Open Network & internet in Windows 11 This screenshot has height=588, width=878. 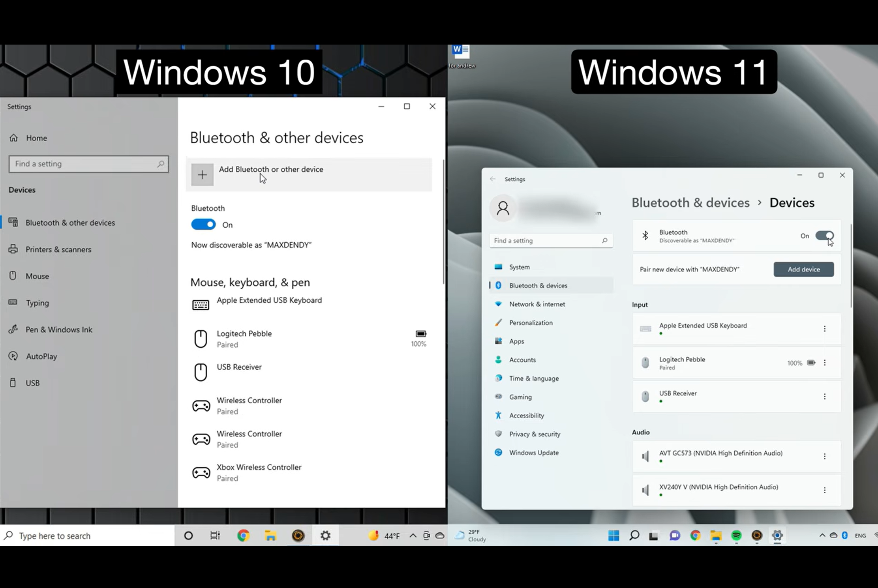(x=551, y=304)
